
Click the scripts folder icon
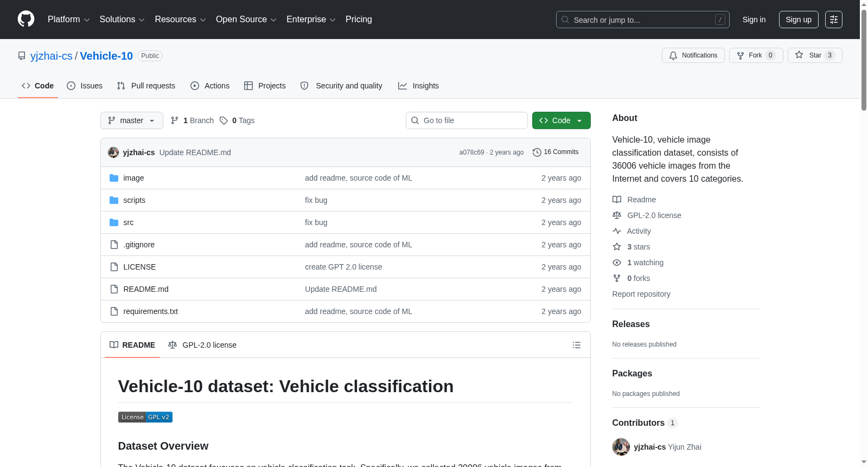click(x=114, y=200)
